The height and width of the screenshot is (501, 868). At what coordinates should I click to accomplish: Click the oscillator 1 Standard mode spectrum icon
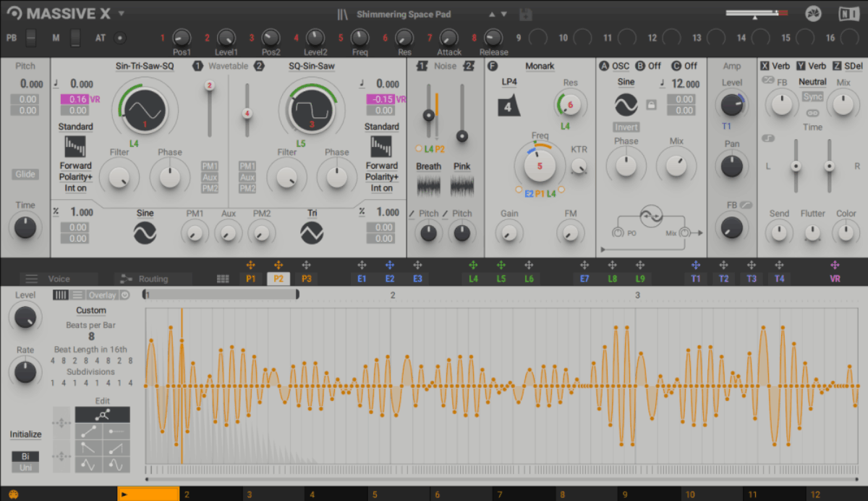point(75,146)
